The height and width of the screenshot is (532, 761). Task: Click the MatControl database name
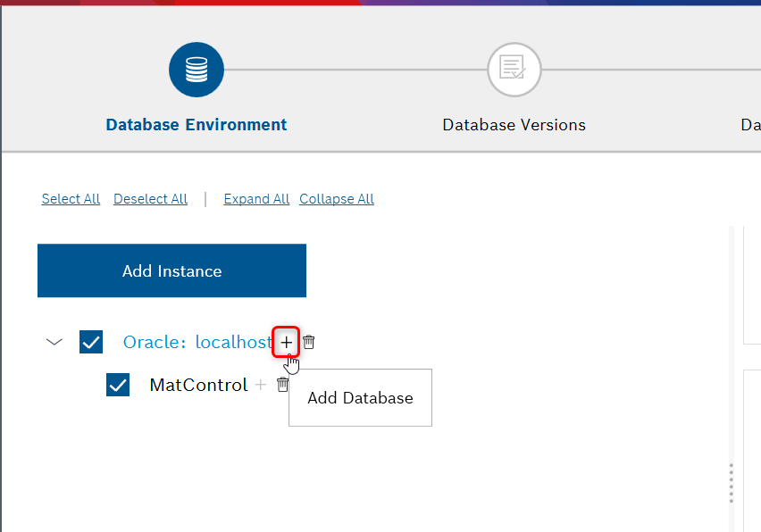click(x=198, y=385)
